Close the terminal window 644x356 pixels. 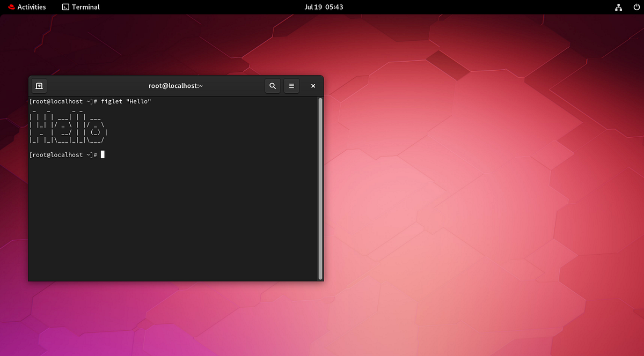(x=313, y=86)
